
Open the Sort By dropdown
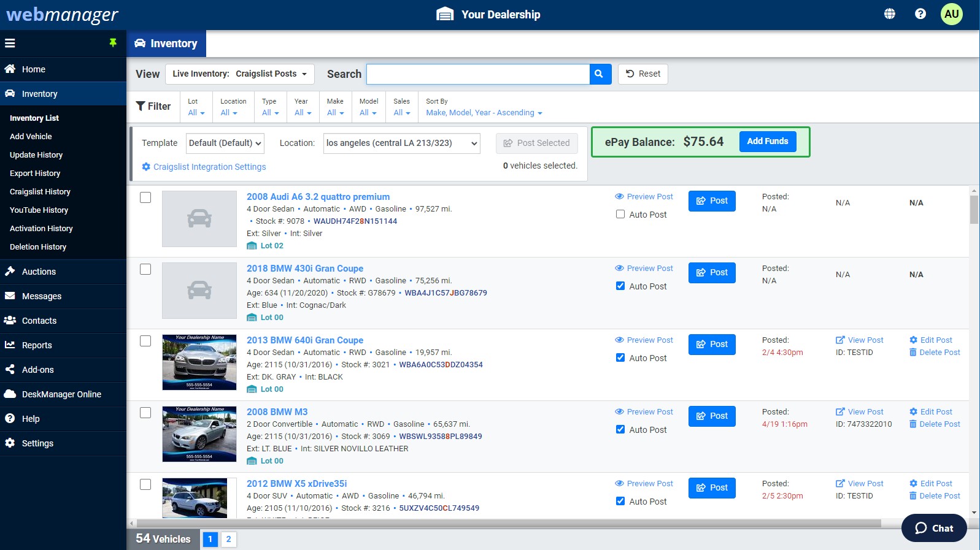(x=484, y=113)
